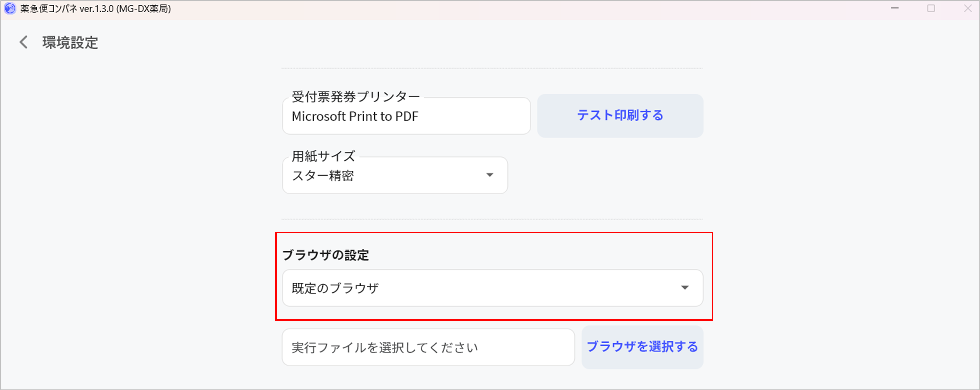
Task: Click the 実行ファイルを選択してください field
Action: click(x=428, y=347)
